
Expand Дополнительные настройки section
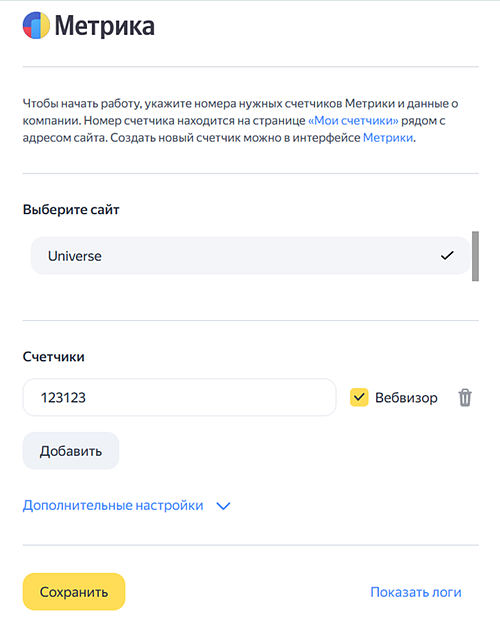113,505
